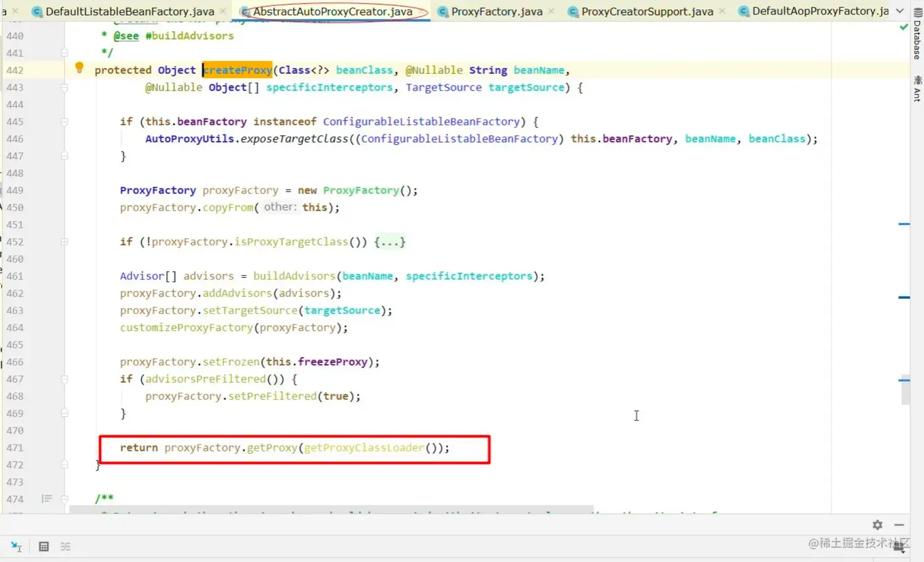Open the Ant tool window
This screenshot has width=924, height=562.
pyautogui.click(x=917, y=88)
